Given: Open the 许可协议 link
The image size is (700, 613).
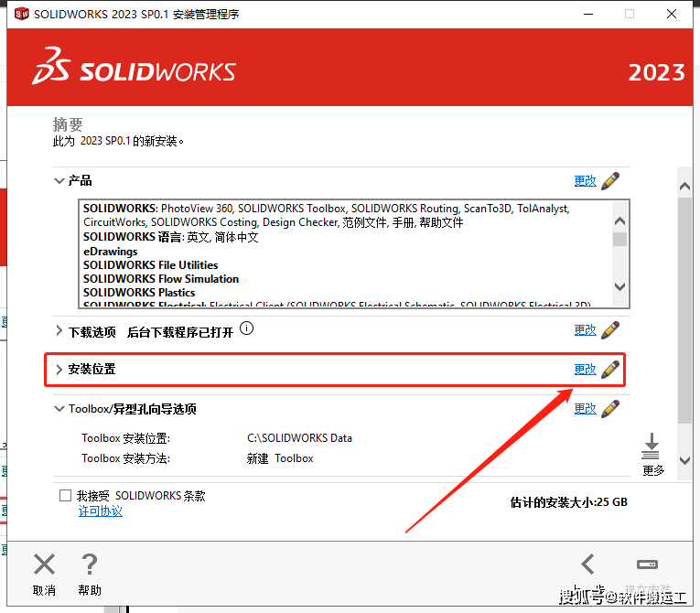Looking at the screenshot, I should point(101,511).
